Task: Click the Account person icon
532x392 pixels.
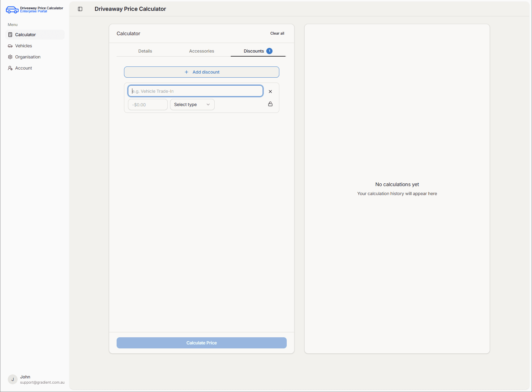Action: 10,68
